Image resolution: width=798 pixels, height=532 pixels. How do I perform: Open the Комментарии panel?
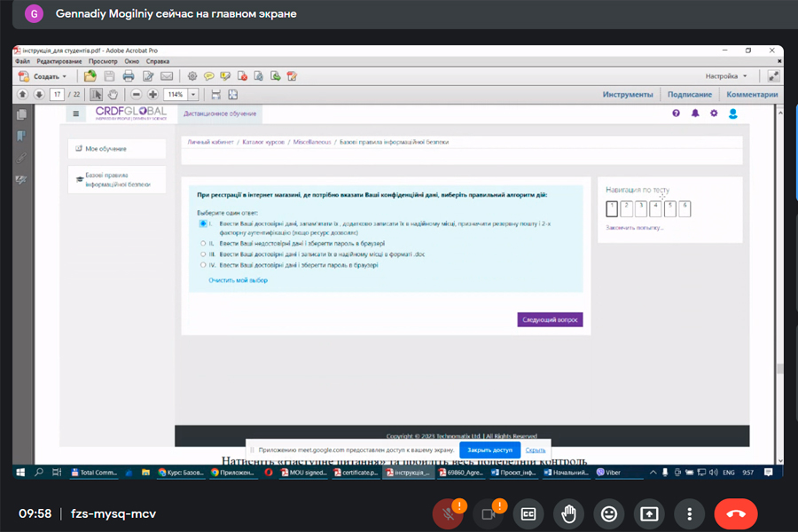[752, 95]
